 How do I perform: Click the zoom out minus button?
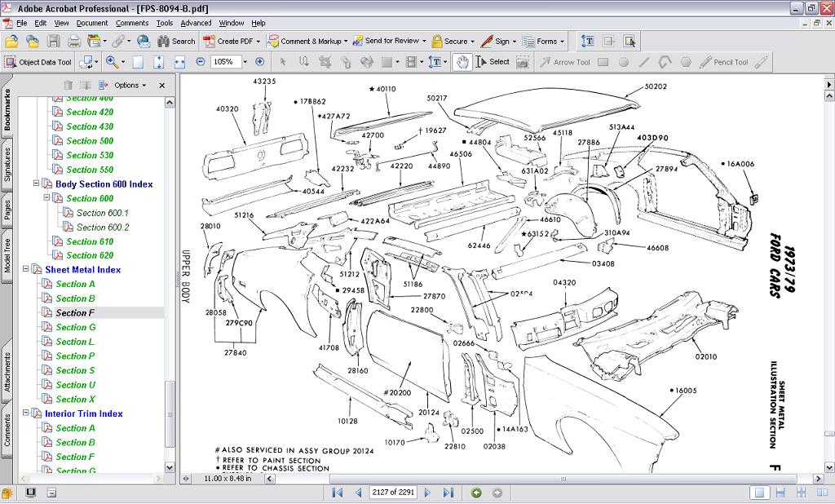201,62
